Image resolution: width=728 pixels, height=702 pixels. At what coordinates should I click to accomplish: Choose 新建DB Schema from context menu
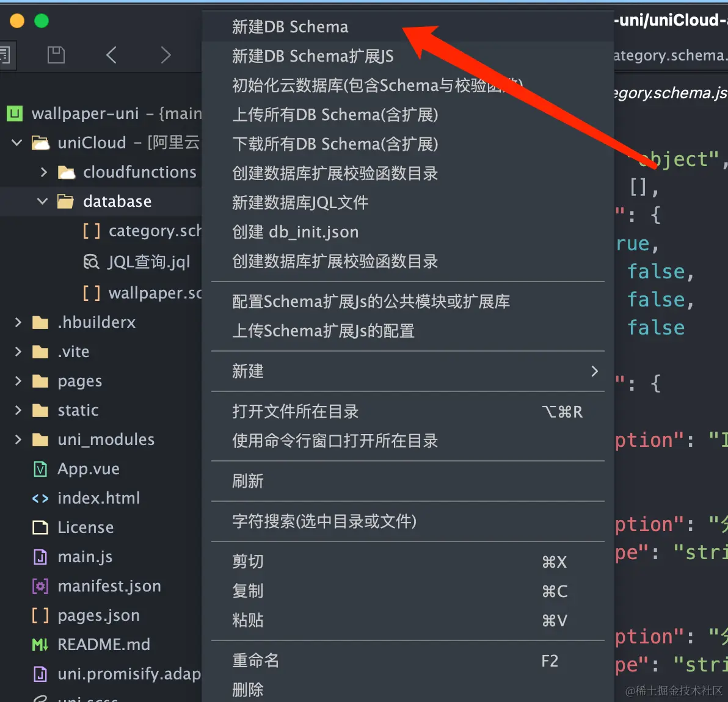click(407, 27)
